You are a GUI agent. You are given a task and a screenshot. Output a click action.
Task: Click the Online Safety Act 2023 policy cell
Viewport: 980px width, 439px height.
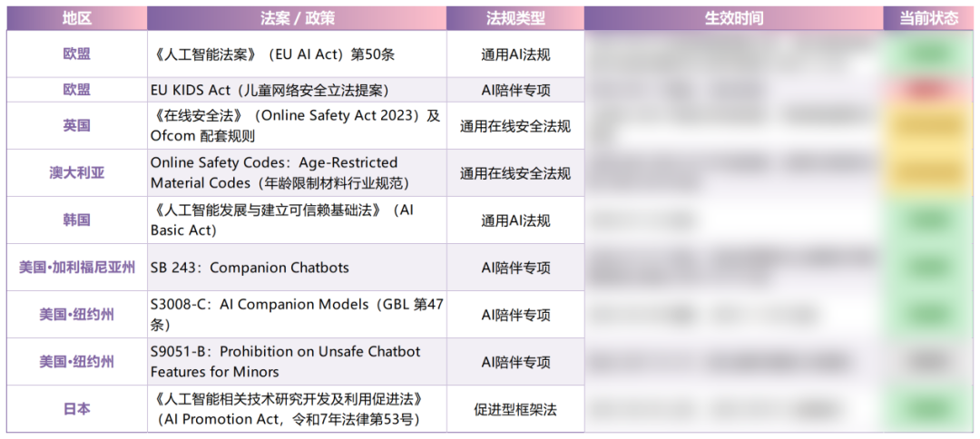pyautogui.click(x=297, y=125)
